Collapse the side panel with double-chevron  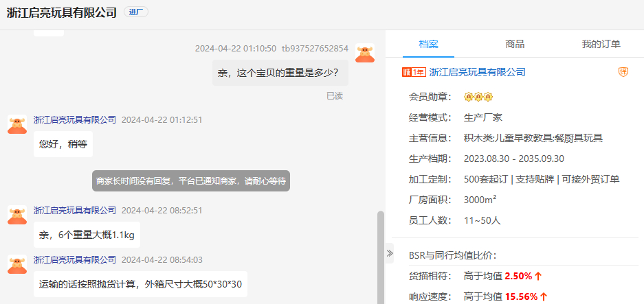(390, 253)
